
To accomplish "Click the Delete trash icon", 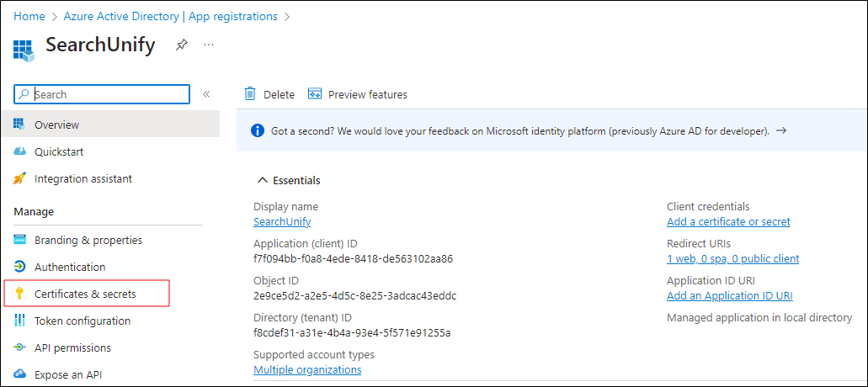I will [x=250, y=94].
